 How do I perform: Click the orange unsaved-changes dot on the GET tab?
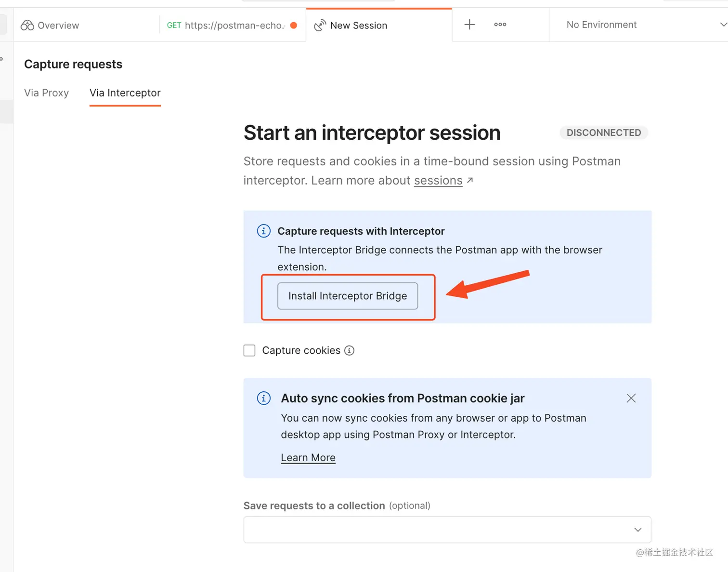294,26
